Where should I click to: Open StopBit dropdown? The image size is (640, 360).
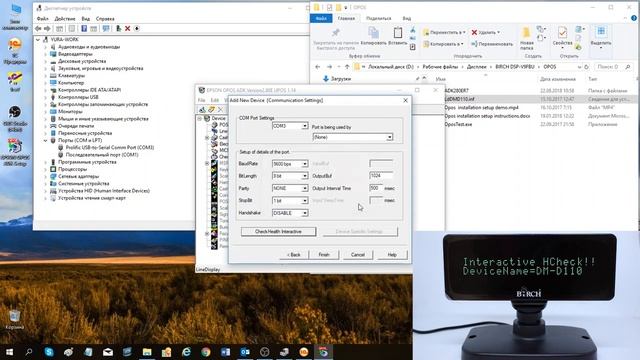tap(290, 200)
